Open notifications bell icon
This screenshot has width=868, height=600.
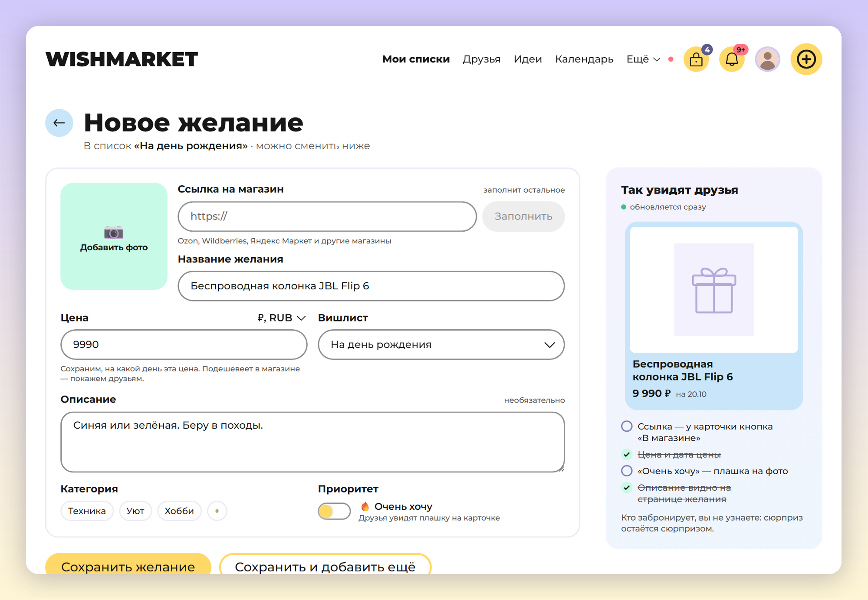click(732, 59)
